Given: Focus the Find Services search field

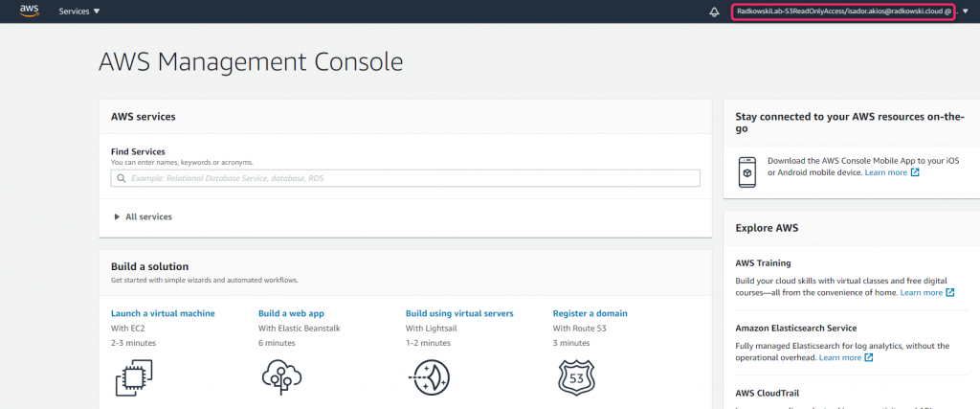Looking at the screenshot, I should pyautogui.click(x=405, y=178).
